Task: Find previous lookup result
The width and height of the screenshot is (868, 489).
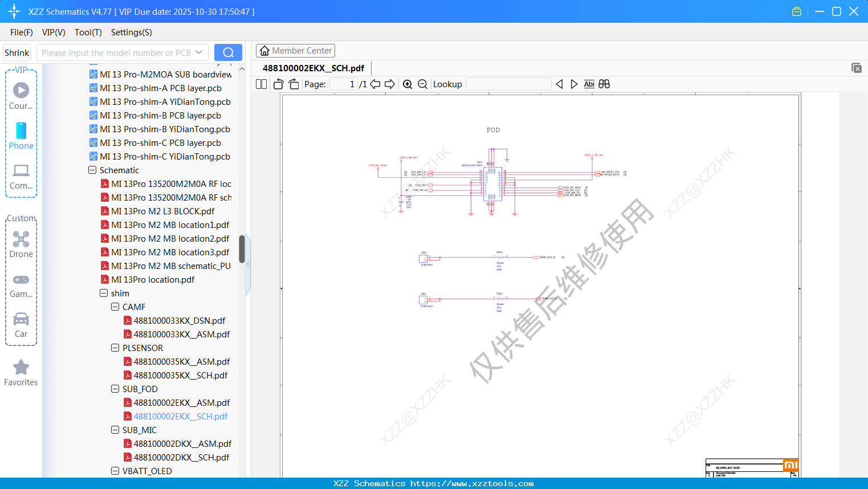Action: tap(559, 84)
